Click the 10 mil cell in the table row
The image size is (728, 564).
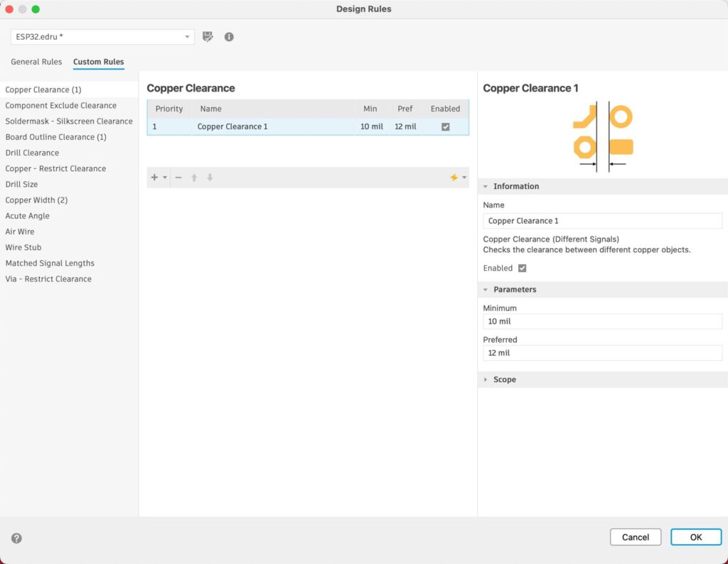coord(371,126)
